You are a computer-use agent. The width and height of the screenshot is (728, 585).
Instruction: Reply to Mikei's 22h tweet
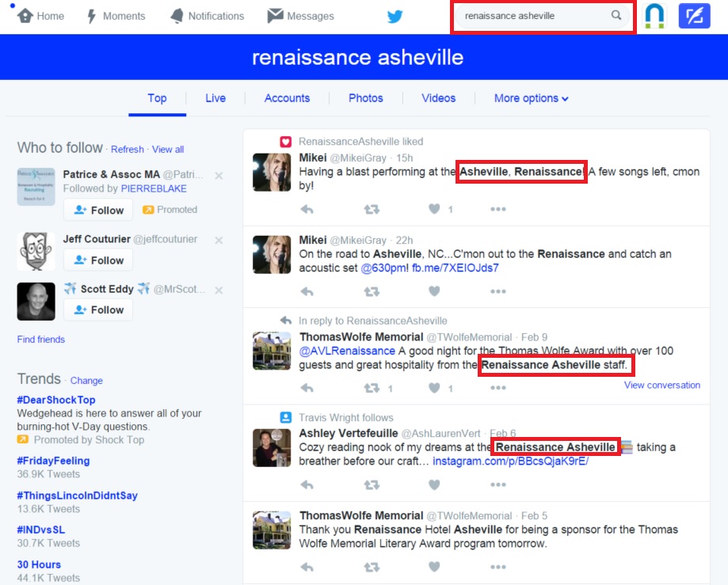coord(307,291)
